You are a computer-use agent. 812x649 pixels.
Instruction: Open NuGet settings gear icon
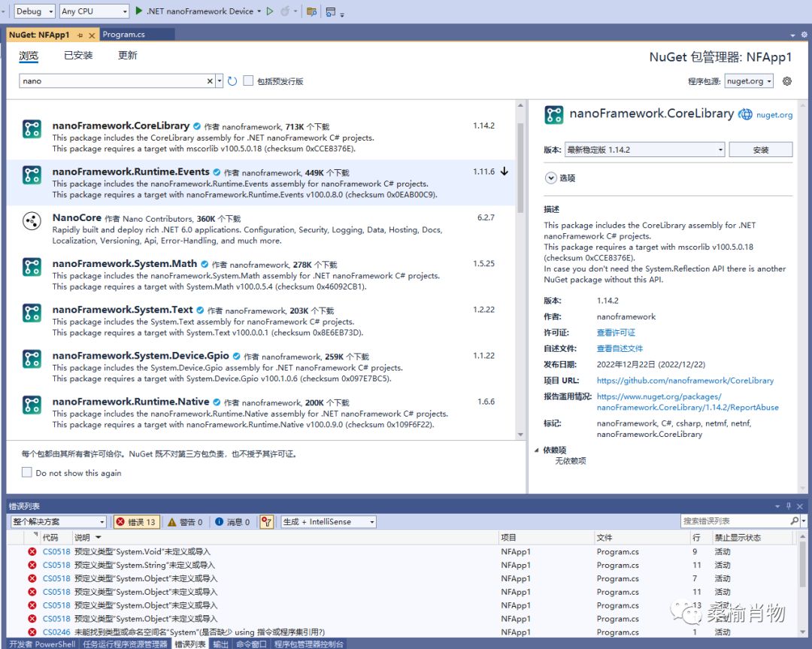coord(787,81)
